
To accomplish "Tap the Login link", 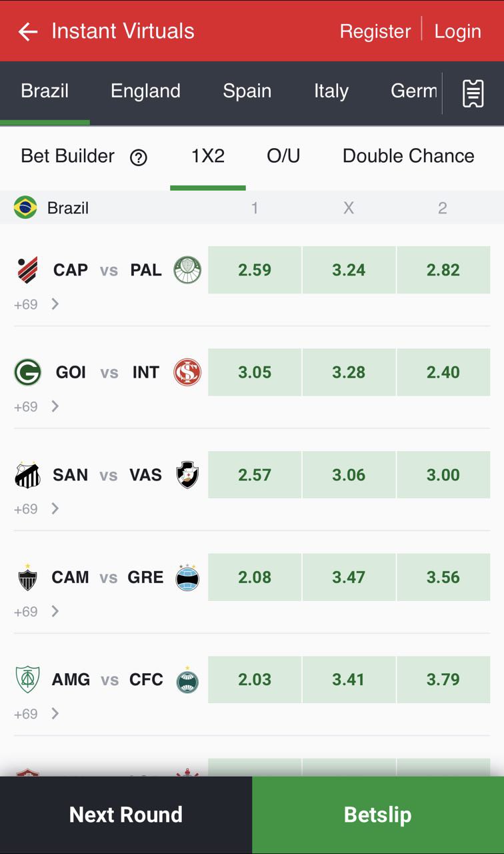I will pyautogui.click(x=457, y=31).
